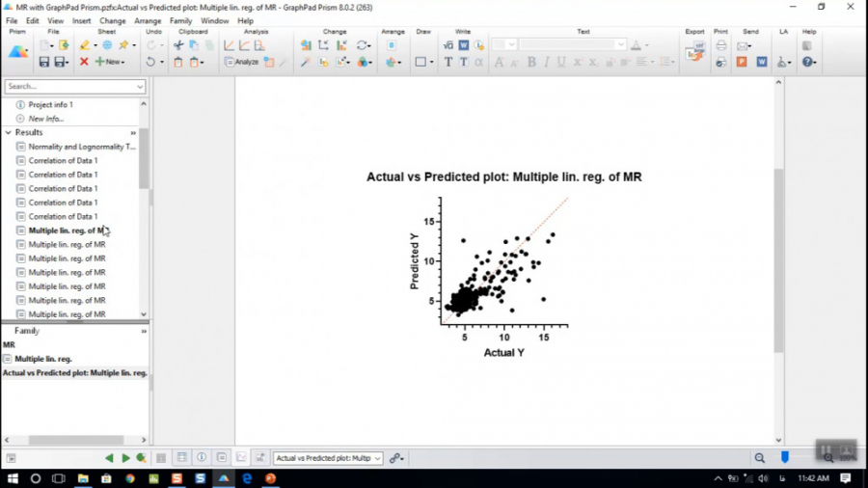Click the zoom slider handle
This screenshot has width=868, height=488.
coord(785,457)
